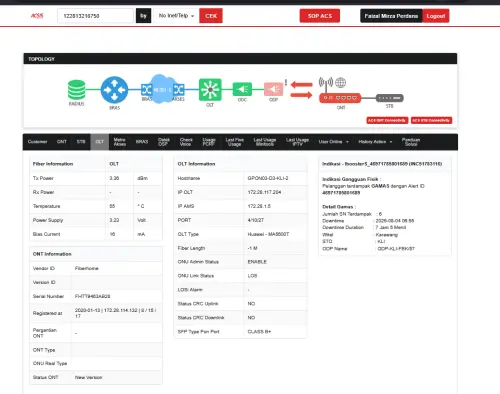This screenshot has width=500, height=394.
Task: Open the STB tab
Action: (x=81, y=142)
